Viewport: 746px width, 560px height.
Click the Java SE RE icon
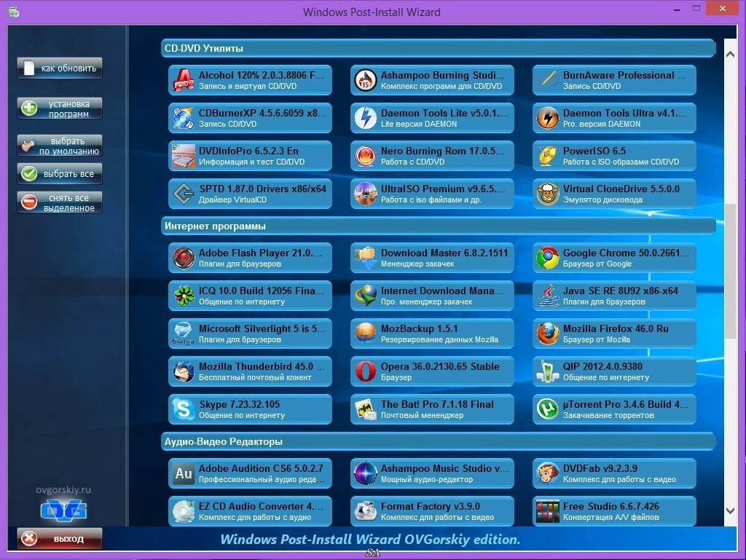tap(548, 296)
